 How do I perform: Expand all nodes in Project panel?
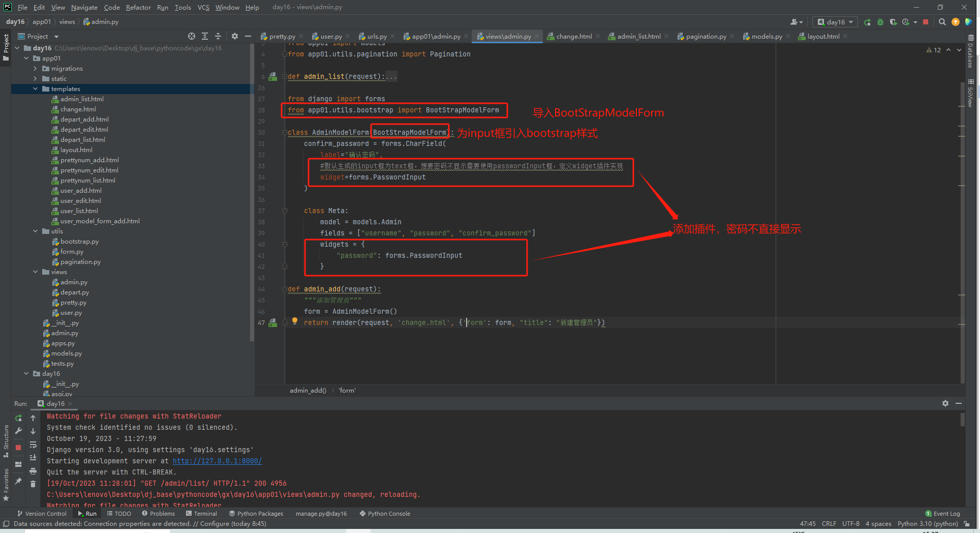pyautogui.click(x=205, y=36)
